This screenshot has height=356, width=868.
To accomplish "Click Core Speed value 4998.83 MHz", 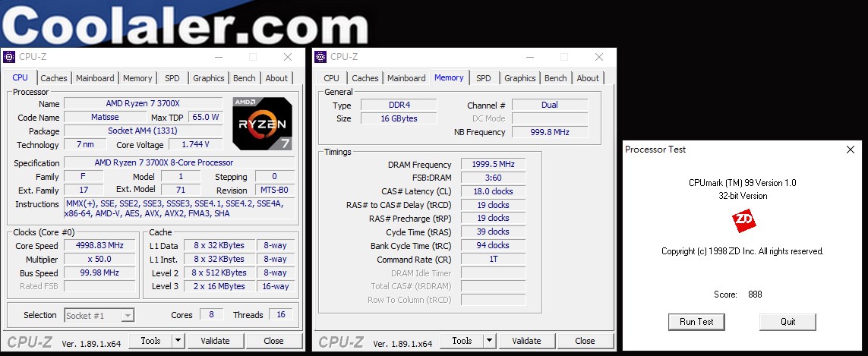I will click(x=99, y=245).
